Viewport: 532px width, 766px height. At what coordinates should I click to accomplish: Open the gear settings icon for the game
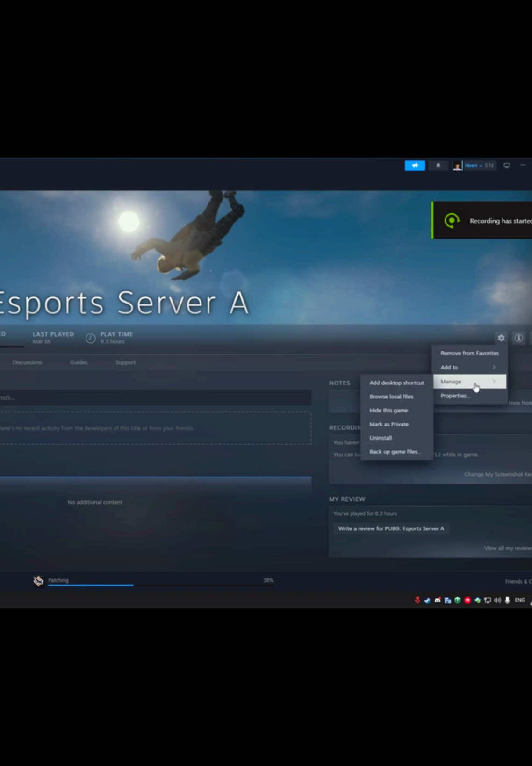pyautogui.click(x=501, y=338)
